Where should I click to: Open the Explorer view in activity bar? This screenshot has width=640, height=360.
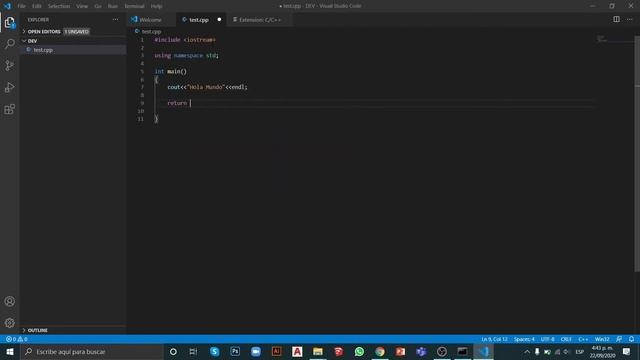(10, 22)
